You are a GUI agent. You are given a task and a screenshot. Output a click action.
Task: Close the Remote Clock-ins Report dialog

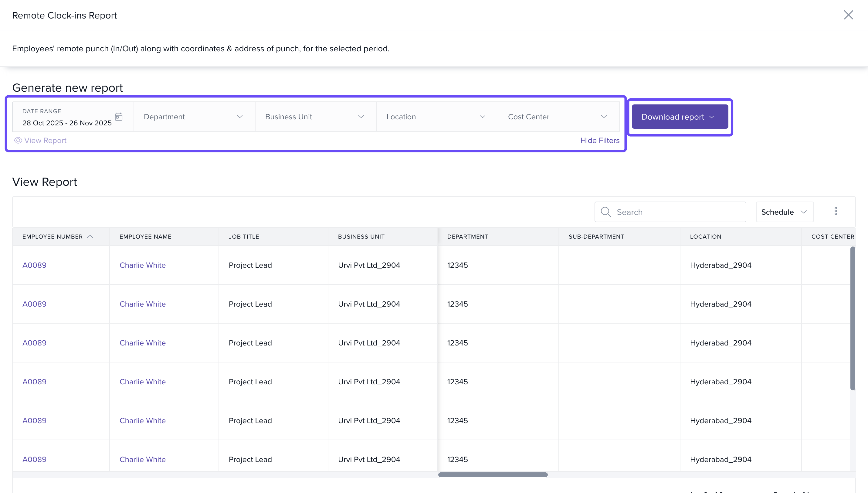[x=848, y=15]
